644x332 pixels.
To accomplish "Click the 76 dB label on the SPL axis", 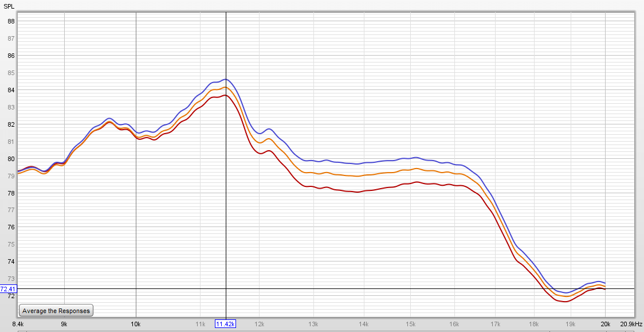I will [x=11, y=227].
